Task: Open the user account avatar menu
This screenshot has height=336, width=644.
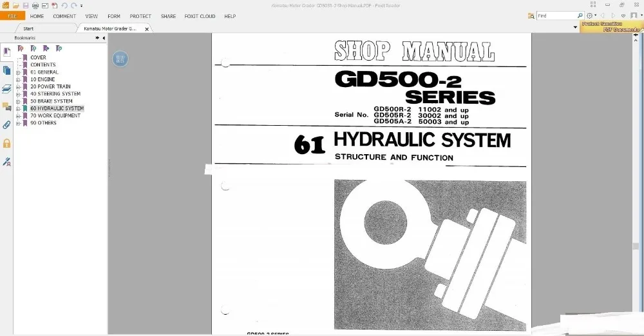Action: click(634, 15)
